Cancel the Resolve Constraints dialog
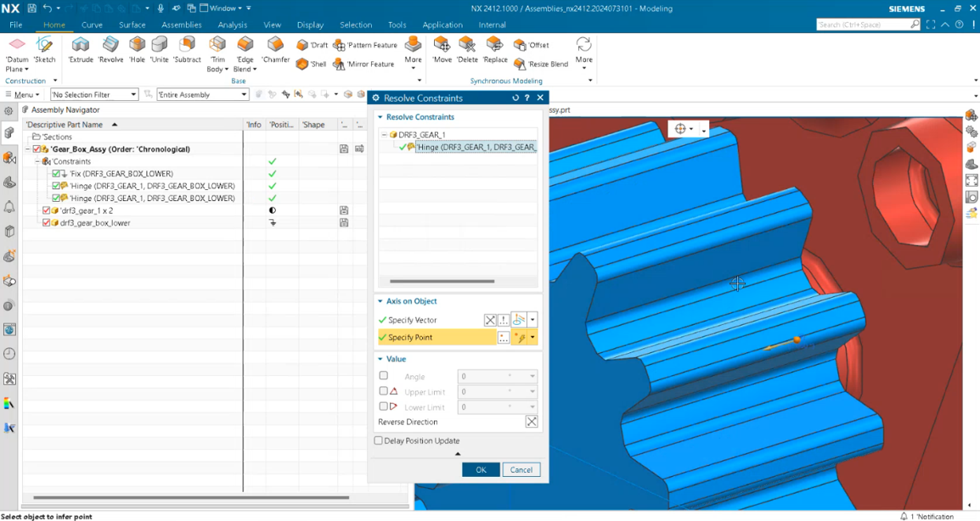 [521, 469]
